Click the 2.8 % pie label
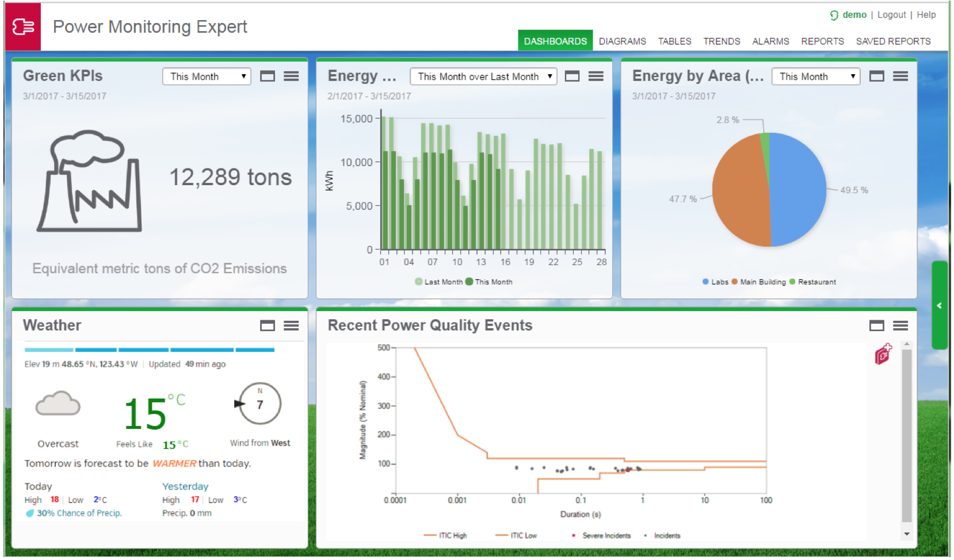Screen dimensions: 954x560 coord(727,120)
